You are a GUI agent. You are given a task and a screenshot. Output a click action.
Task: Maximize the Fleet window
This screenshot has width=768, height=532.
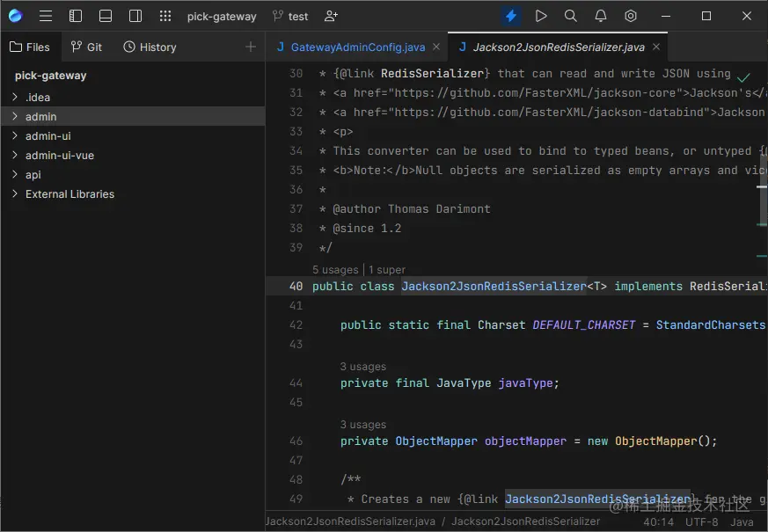pos(706,16)
